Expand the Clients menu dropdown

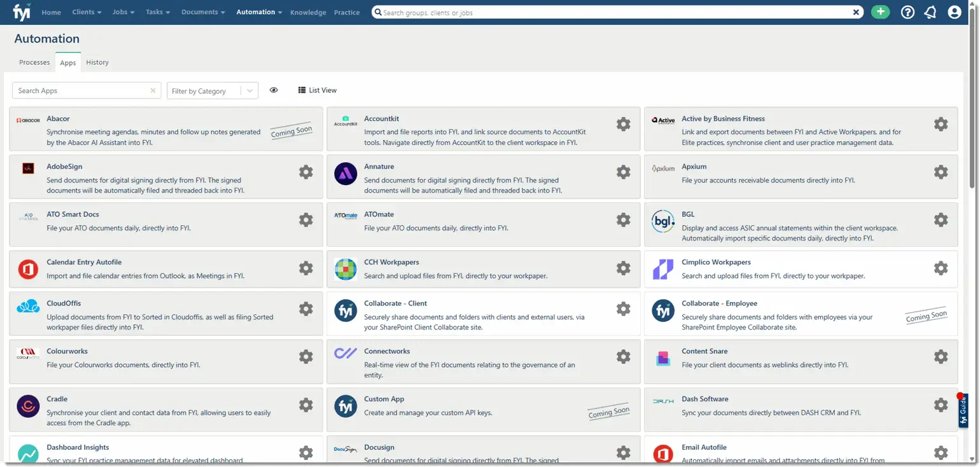click(x=87, y=12)
